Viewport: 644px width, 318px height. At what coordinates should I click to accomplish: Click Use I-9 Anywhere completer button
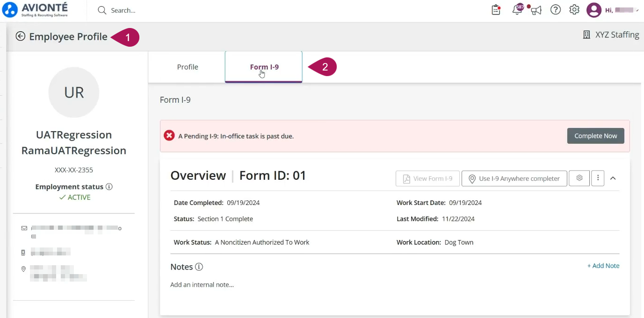[514, 178]
